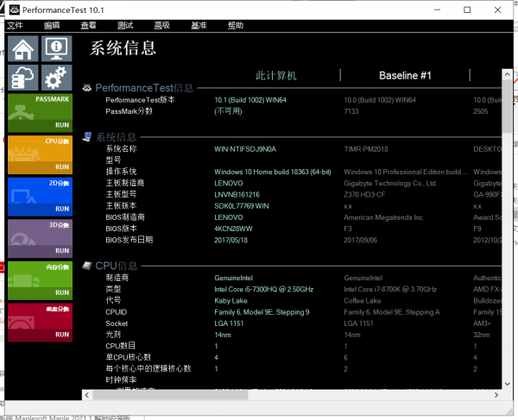Select the BIOS发布日期 row label
Viewport: 518px width, 420px height.
pos(129,240)
